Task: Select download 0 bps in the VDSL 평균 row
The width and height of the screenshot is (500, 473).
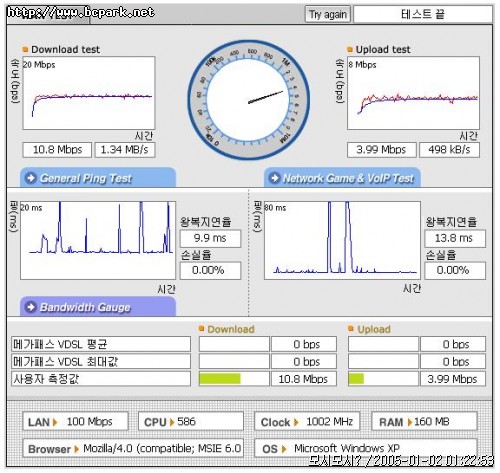Action: [x=304, y=344]
